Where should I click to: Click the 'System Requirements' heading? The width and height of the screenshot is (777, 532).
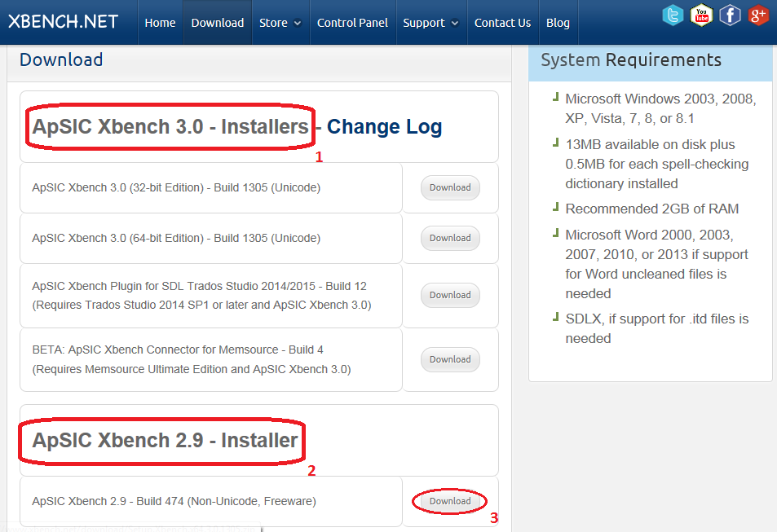point(631,60)
